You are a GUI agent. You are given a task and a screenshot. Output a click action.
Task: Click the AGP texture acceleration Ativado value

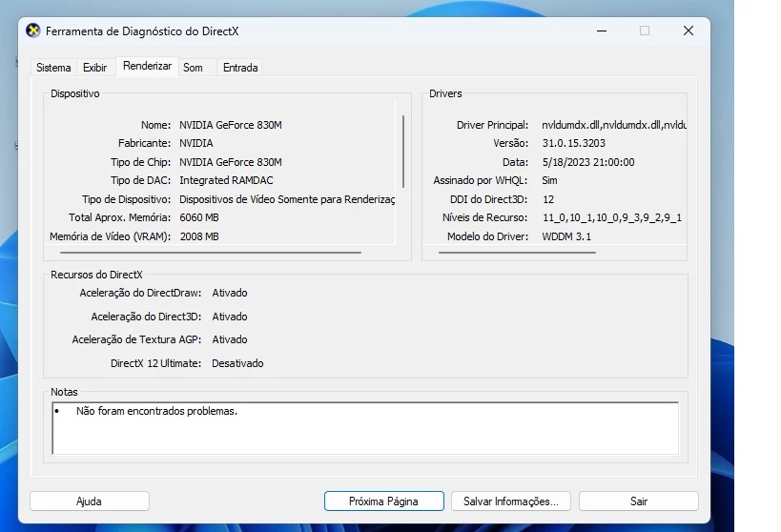pyautogui.click(x=230, y=339)
